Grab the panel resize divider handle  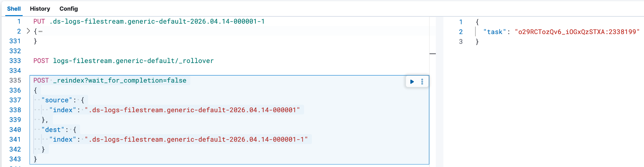433,54
